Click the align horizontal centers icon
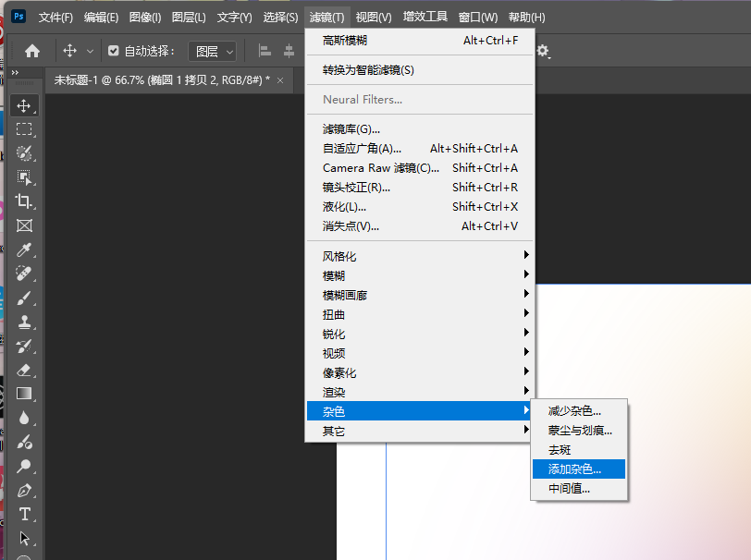Screen dimensions: 751x560 click(x=289, y=51)
